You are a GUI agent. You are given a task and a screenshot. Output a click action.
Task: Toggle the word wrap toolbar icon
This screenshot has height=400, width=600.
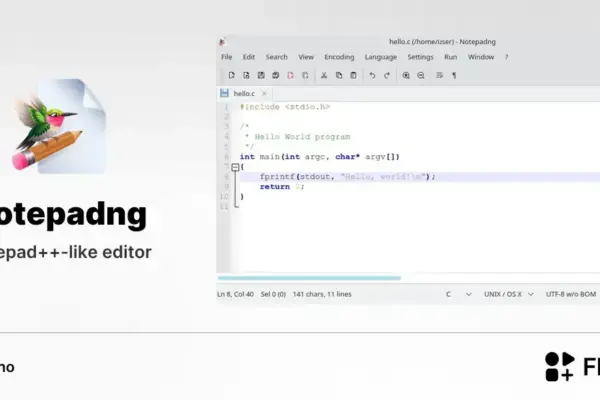click(439, 75)
